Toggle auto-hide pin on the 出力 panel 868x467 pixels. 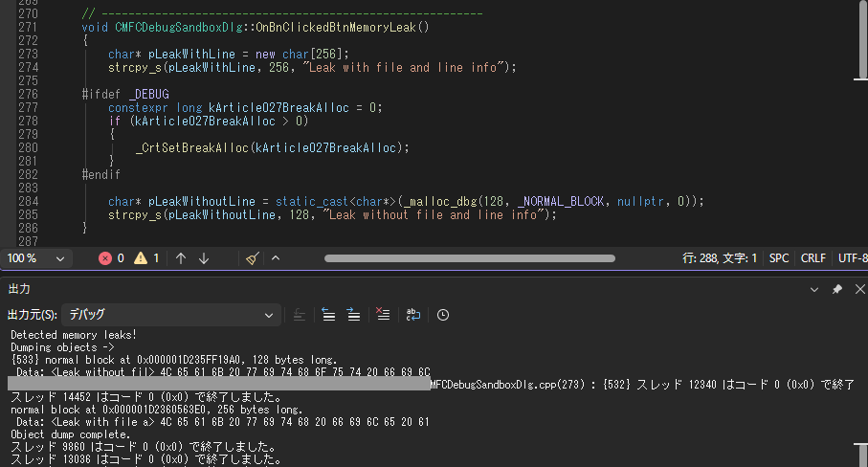pyautogui.click(x=837, y=289)
